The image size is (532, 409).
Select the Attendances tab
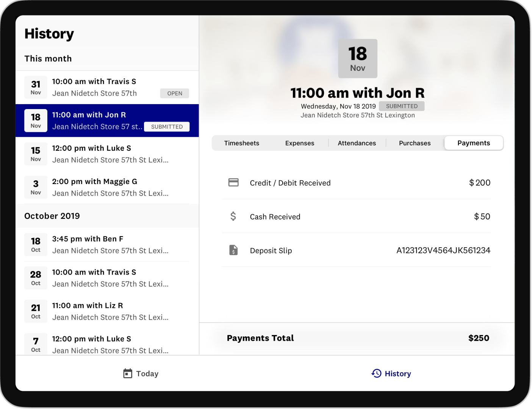coord(357,143)
